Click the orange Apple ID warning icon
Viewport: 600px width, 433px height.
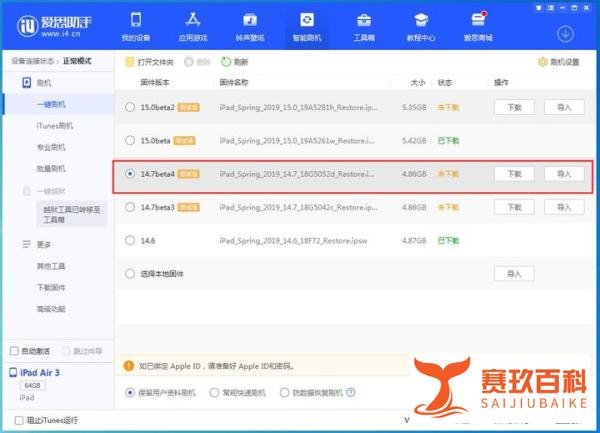click(x=129, y=366)
